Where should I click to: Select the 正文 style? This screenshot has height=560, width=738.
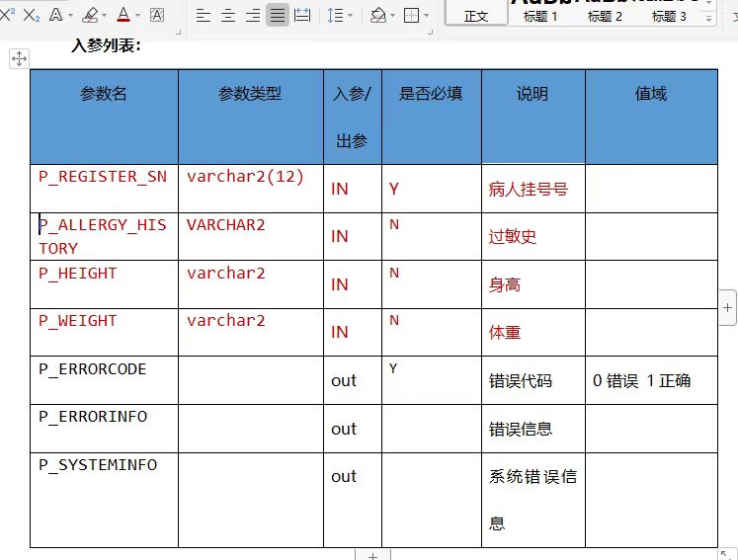click(x=476, y=13)
